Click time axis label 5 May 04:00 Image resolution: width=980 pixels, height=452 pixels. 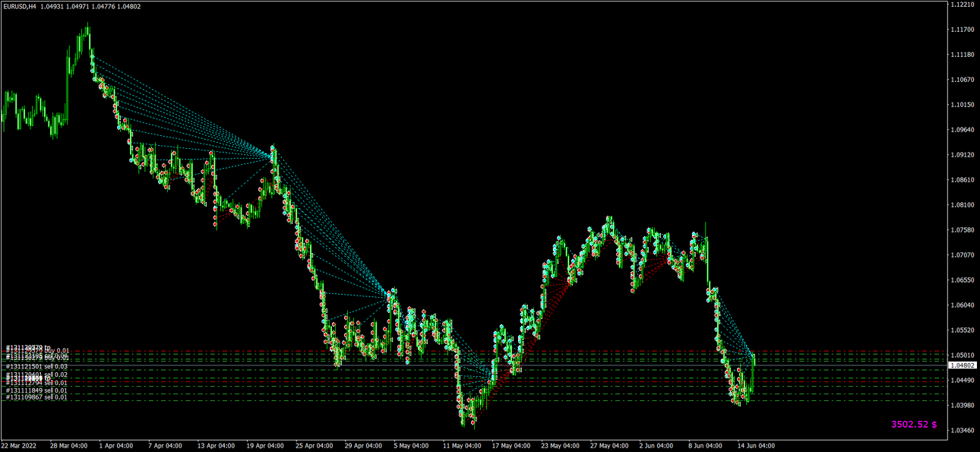click(x=412, y=446)
